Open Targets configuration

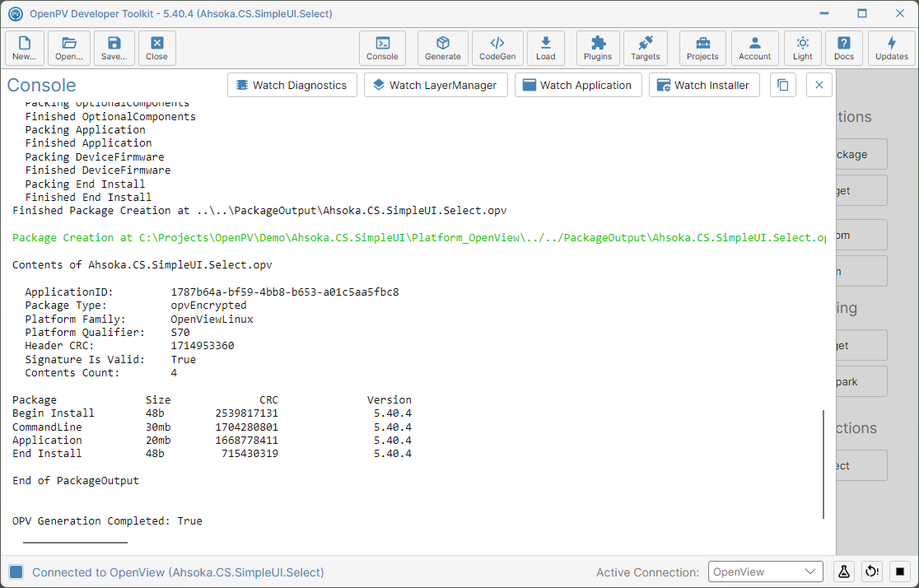[646, 48]
